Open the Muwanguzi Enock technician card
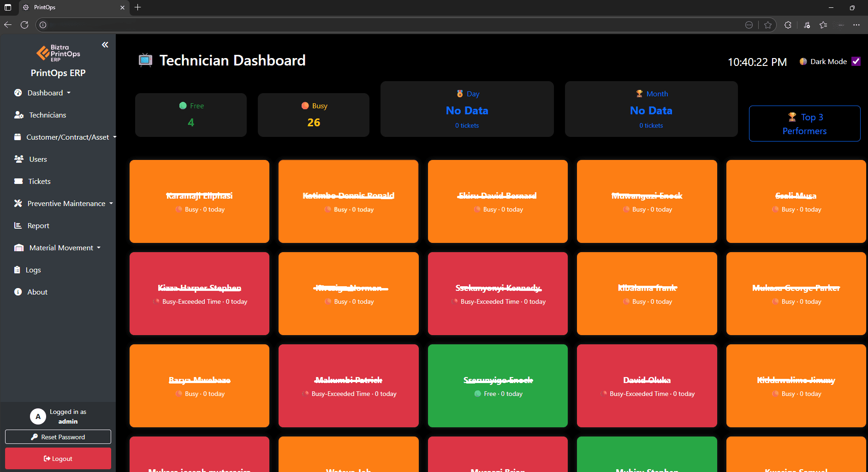This screenshot has height=472, width=868. (647, 201)
